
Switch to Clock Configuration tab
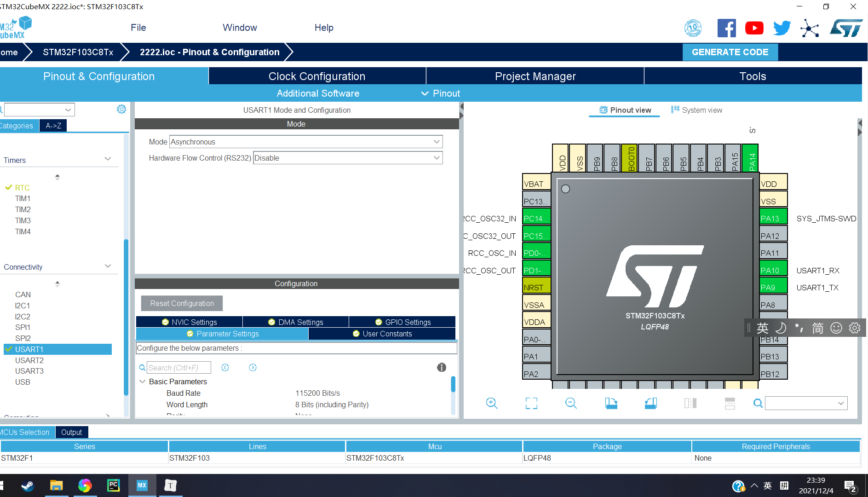pyautogui.click(x=317, y=76)
